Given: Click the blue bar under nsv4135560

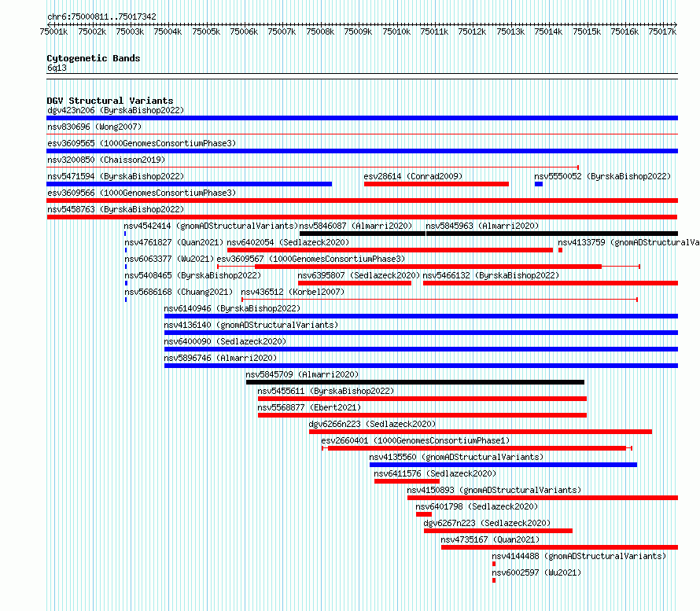Looking at the screenshot, I should point(503,465).
